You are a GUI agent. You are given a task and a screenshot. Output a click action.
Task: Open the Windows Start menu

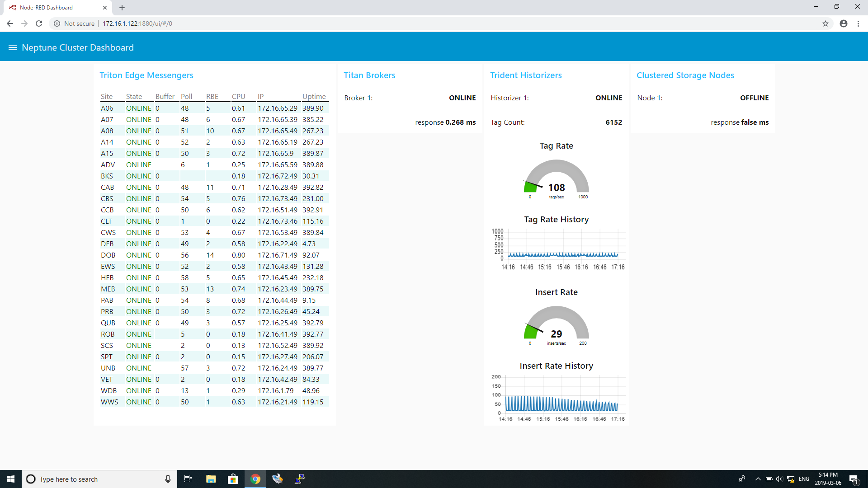11,479
